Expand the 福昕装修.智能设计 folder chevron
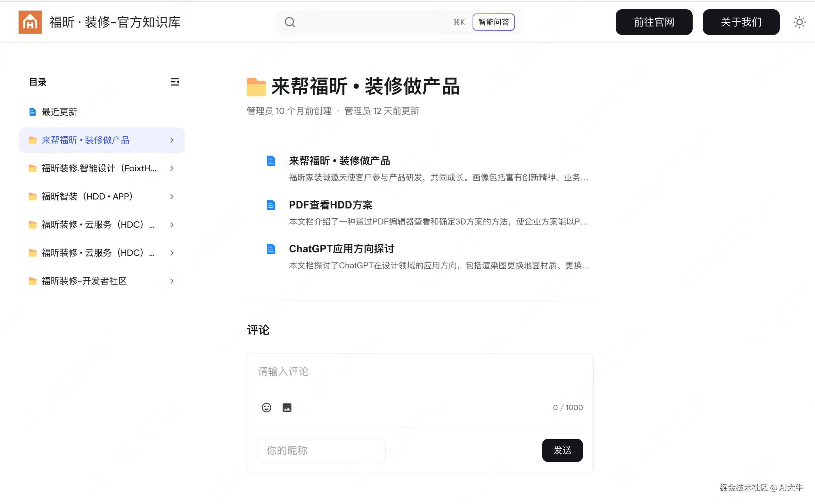This screenshot has height=504, width=815. coord(172,168)
